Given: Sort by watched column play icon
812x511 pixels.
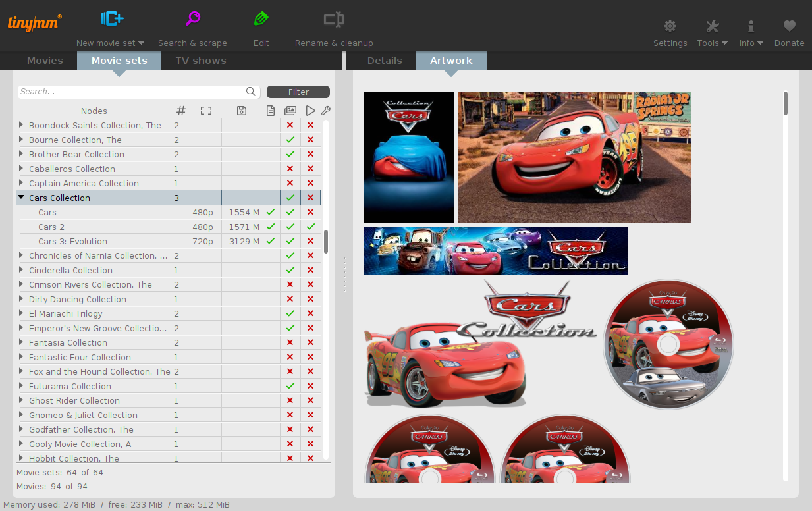Looking at the screenshot, I should click(x=311, y=111).
